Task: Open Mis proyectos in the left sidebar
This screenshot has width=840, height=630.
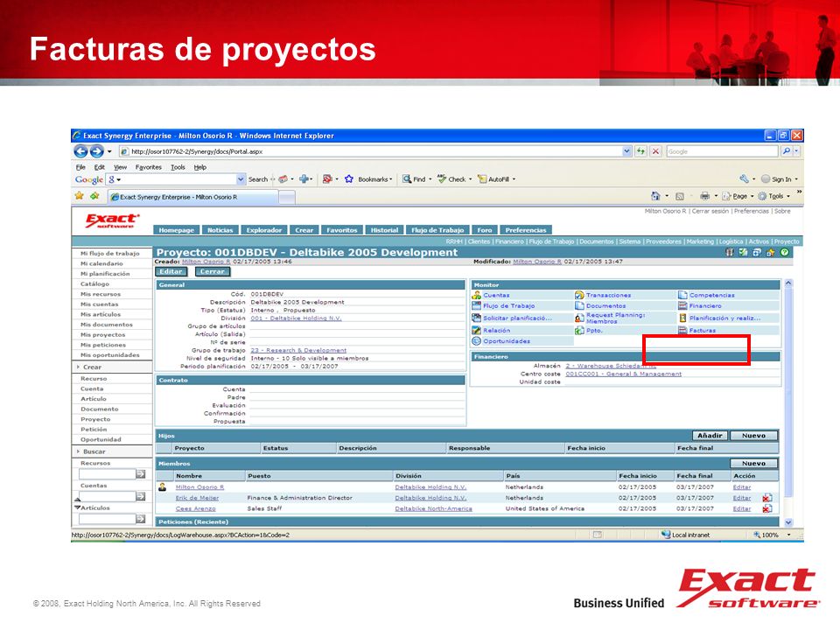Action: pos(103,335)
